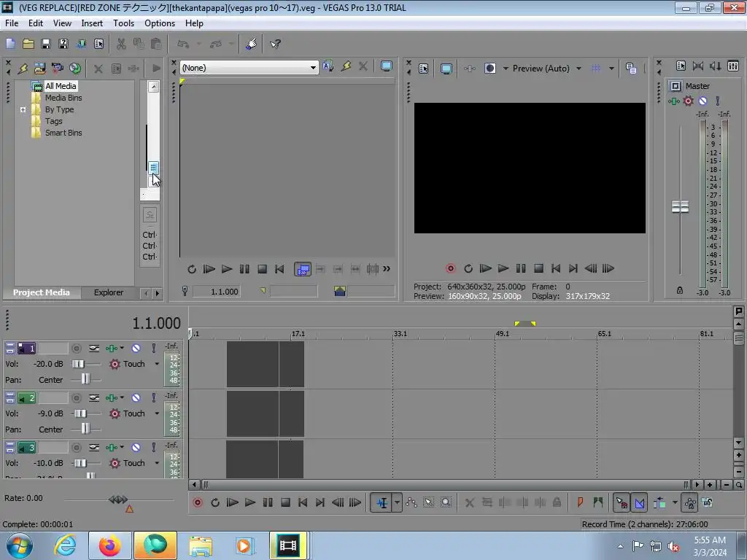
Task: Click the Copy snapshot icon in preview toolbar
Action: [x=631, y=69]
